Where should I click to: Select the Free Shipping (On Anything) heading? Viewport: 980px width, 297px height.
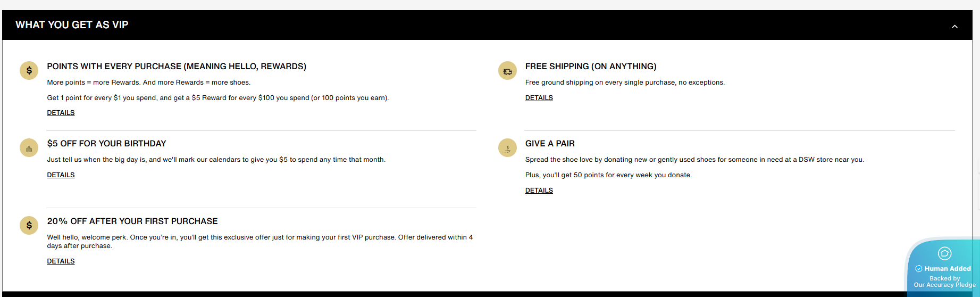(591, 67)
